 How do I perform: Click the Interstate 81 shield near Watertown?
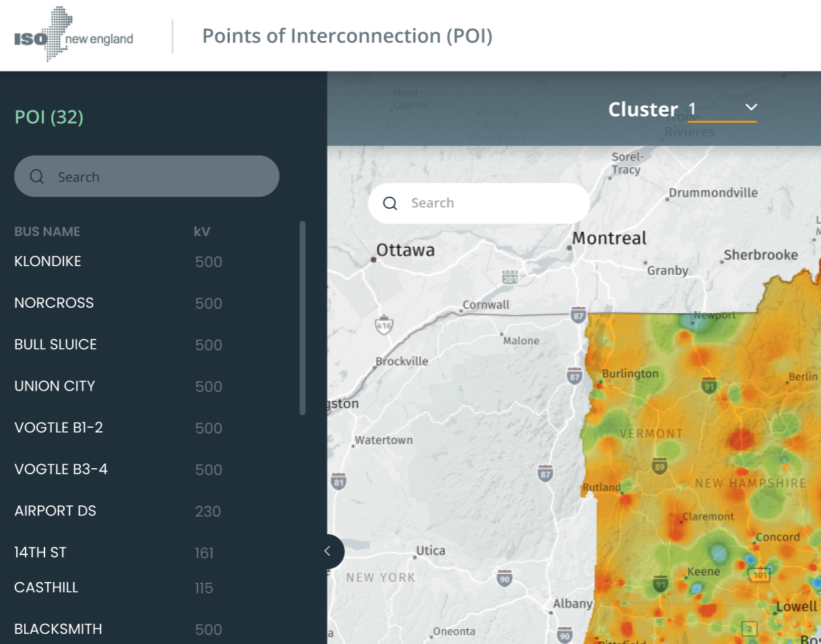[x=339, y=482]
